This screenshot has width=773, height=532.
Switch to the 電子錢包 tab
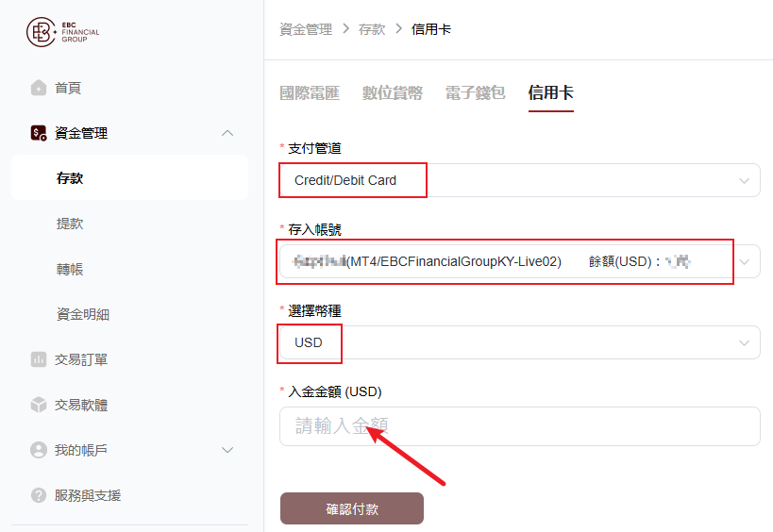click(476, 92)
